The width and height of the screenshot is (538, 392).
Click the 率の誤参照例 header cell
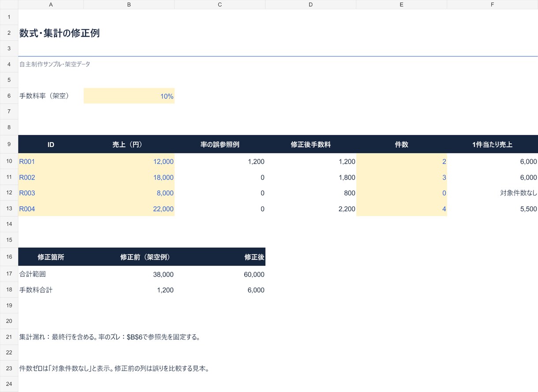click(x=220, y=144)
